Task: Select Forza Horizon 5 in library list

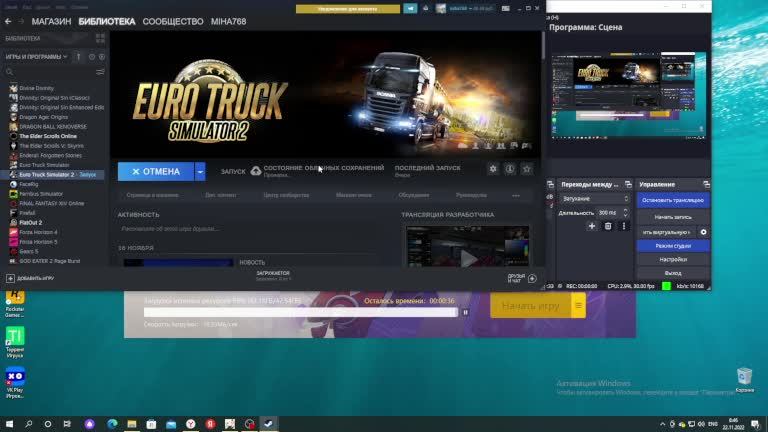Action: pyautogui.click(x=38, y=241)
